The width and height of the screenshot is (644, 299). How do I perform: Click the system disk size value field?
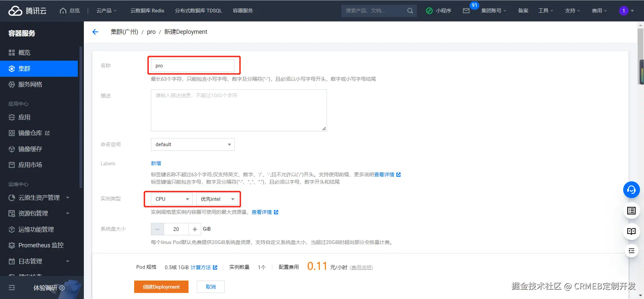coord(176,229)
